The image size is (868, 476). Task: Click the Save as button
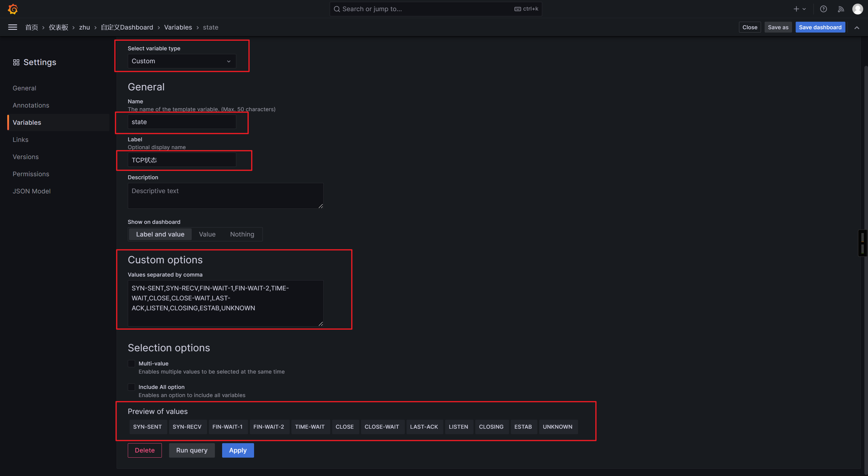(x=778, y=27)
